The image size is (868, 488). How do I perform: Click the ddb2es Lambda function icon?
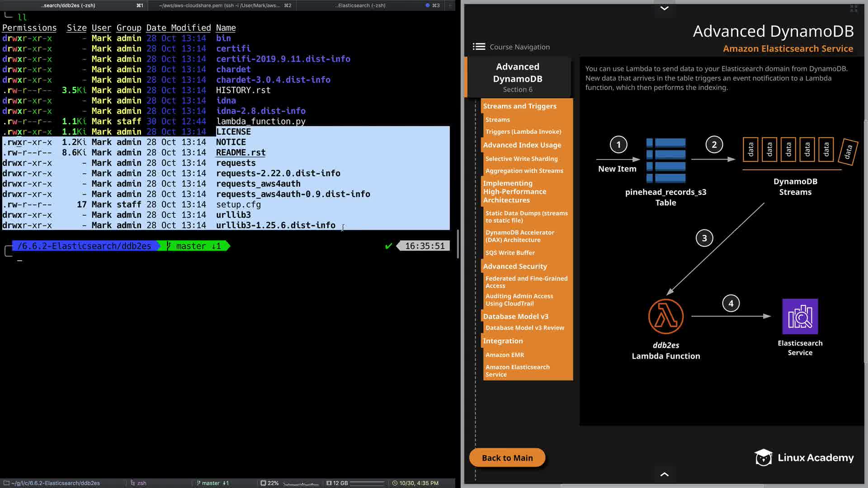point(665,316)
